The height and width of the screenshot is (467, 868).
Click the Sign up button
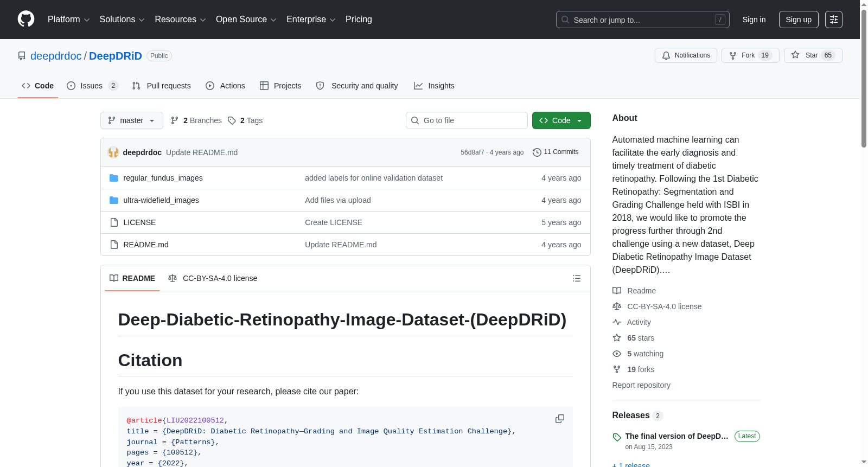(x=799, y=20)
